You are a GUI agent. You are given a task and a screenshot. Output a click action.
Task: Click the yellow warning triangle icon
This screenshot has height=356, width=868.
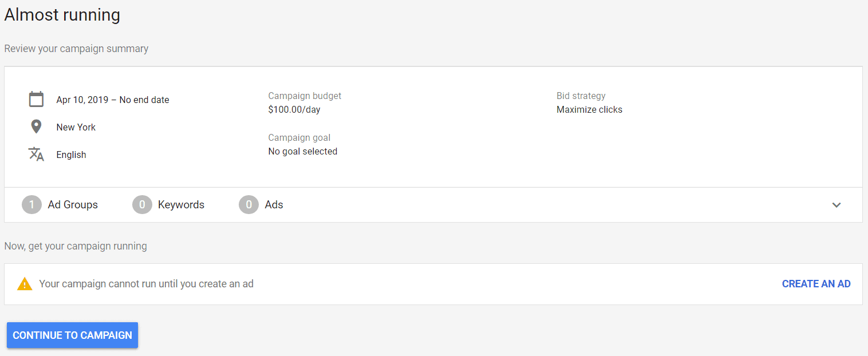click(x=24, y=283)
